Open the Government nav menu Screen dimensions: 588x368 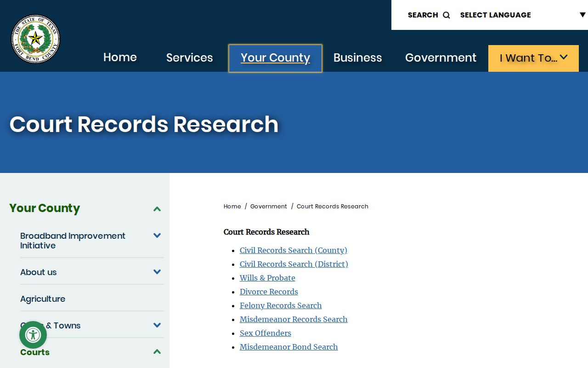[x=441, y=57]
